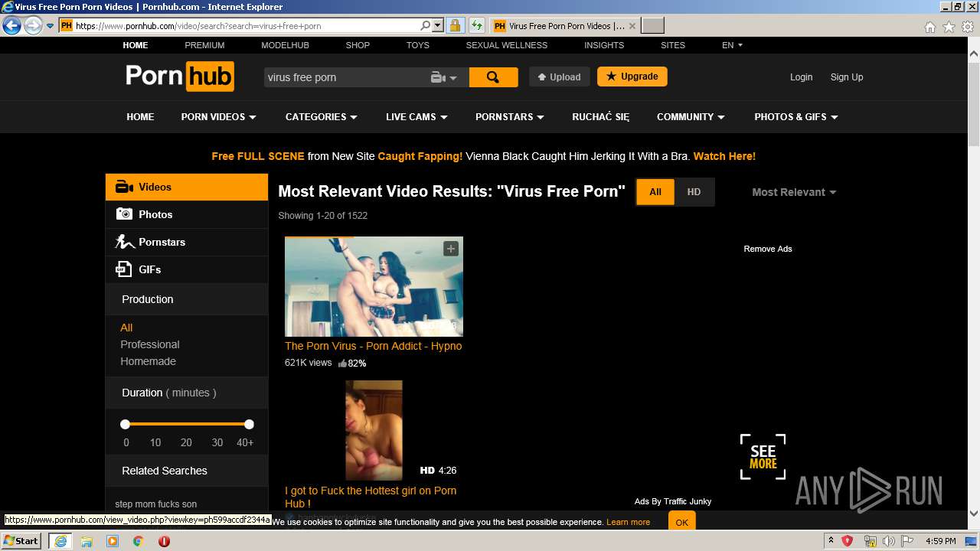The height and width of the screenshot is (551, 980).
Task: Open the Most Relevant sort dropdown
Action: 794,192
